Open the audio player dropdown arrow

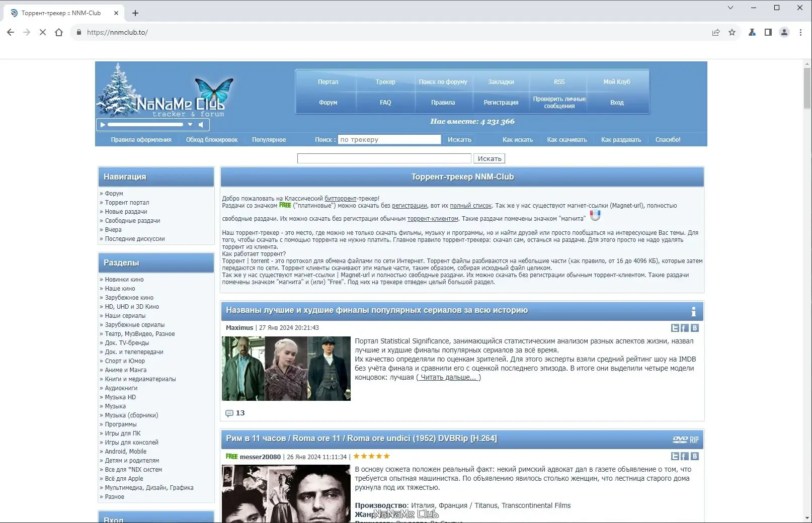coord(190,124)
